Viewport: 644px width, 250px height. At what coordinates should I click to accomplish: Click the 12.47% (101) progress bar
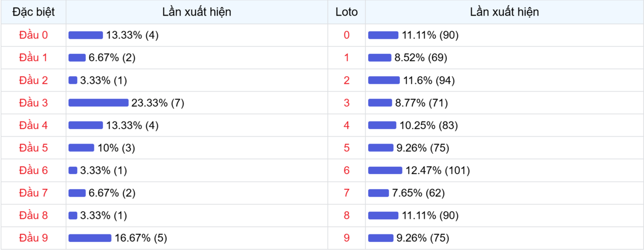coord(385,170)
